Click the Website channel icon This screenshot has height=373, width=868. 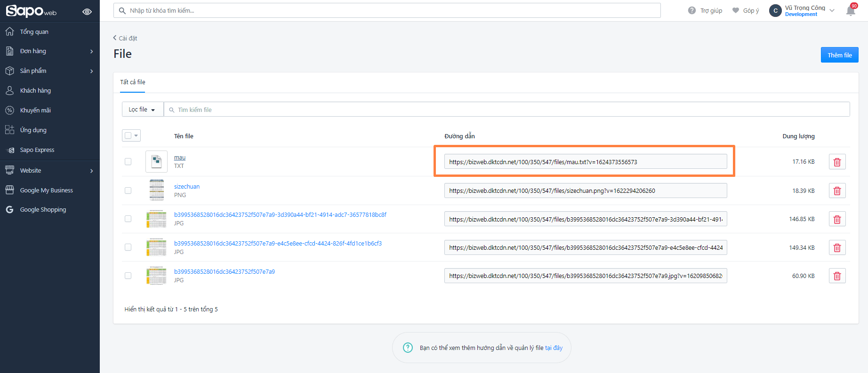tap(9, 170)
